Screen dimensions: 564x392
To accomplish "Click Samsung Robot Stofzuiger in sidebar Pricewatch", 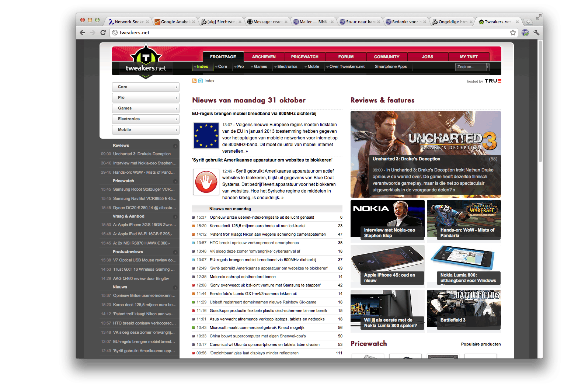I will click(144, 189).
